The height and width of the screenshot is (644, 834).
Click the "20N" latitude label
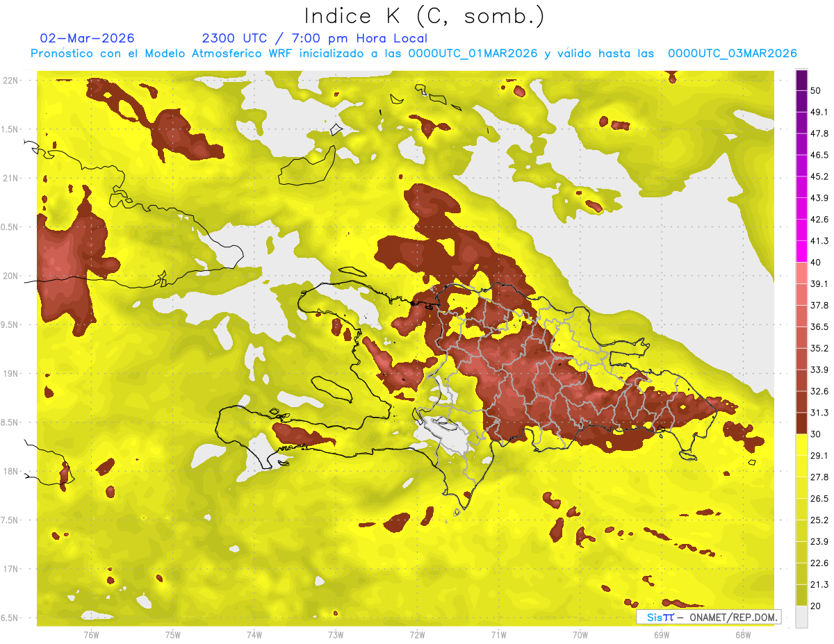point(10,276)
